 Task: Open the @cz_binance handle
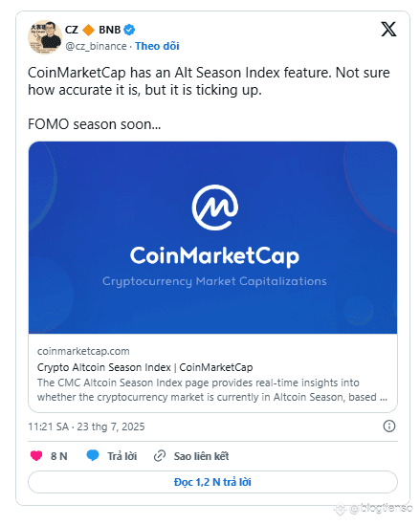tap(96, 46)
